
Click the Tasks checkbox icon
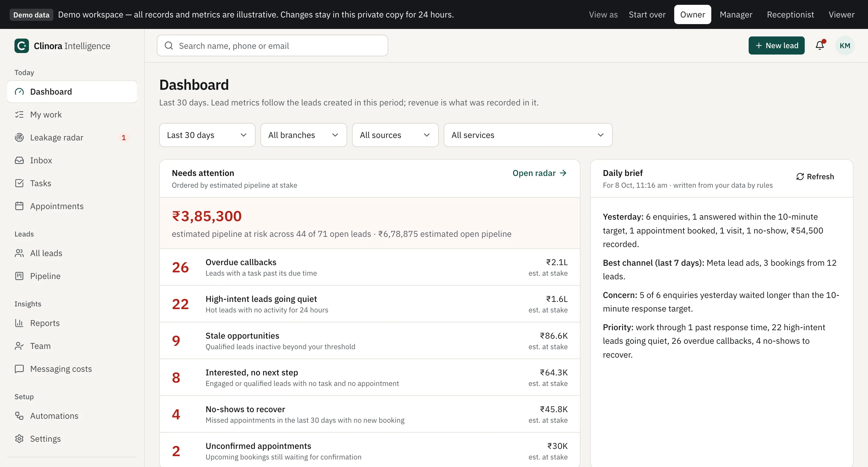[19, 183]
